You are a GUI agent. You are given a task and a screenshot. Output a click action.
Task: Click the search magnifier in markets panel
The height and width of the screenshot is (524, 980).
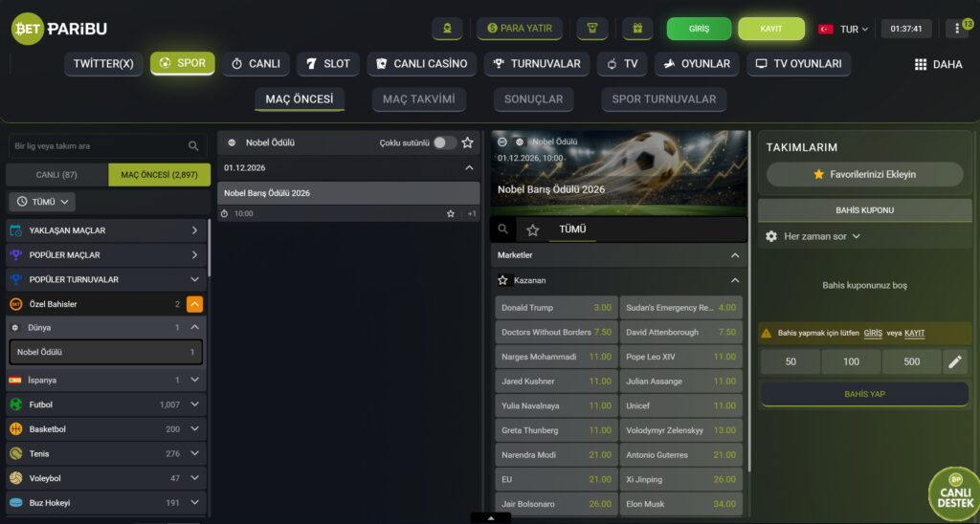point(503,229)
